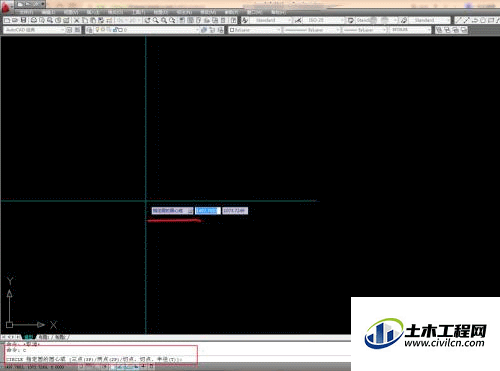Open the AutoCAD application menu button
The height and width of the screenshot is (371, 500).
point(6,7)
